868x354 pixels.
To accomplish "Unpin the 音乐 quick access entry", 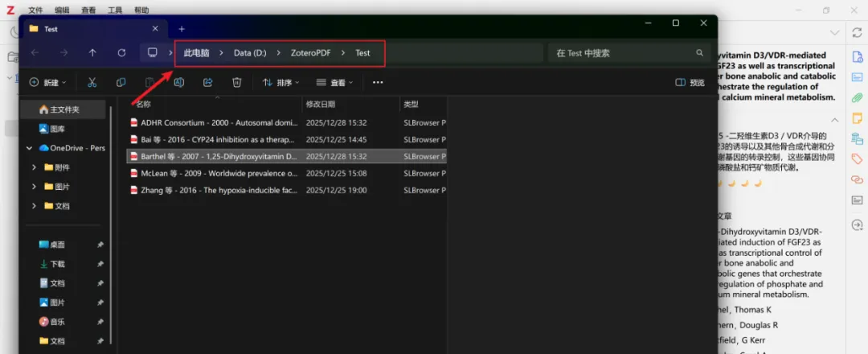I will point(100,321).
